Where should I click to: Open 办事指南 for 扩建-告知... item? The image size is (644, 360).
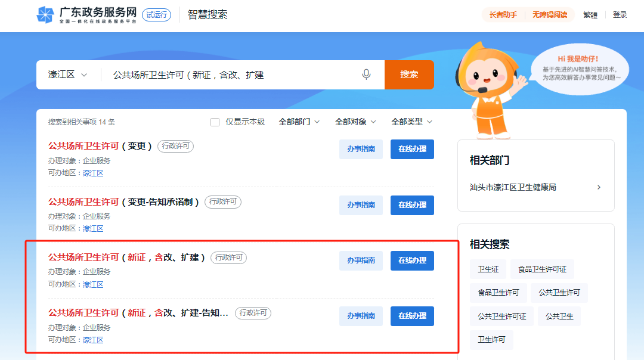point(361,316)
